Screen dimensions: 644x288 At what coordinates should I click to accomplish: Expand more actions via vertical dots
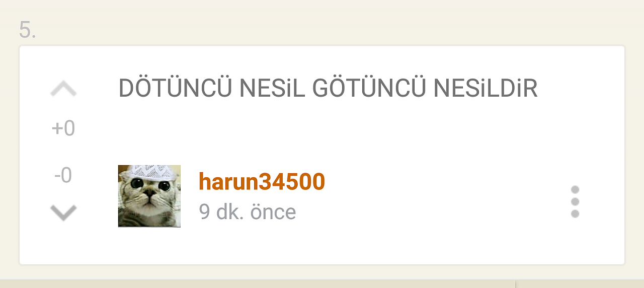(x=575, y=202)
